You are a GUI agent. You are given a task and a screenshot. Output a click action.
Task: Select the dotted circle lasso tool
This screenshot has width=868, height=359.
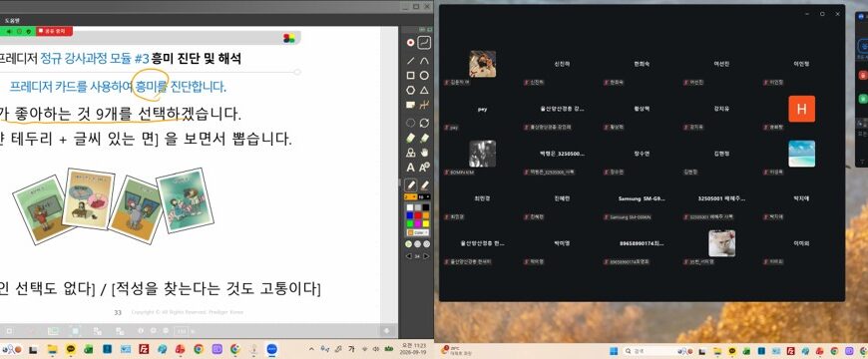(411, 123)
